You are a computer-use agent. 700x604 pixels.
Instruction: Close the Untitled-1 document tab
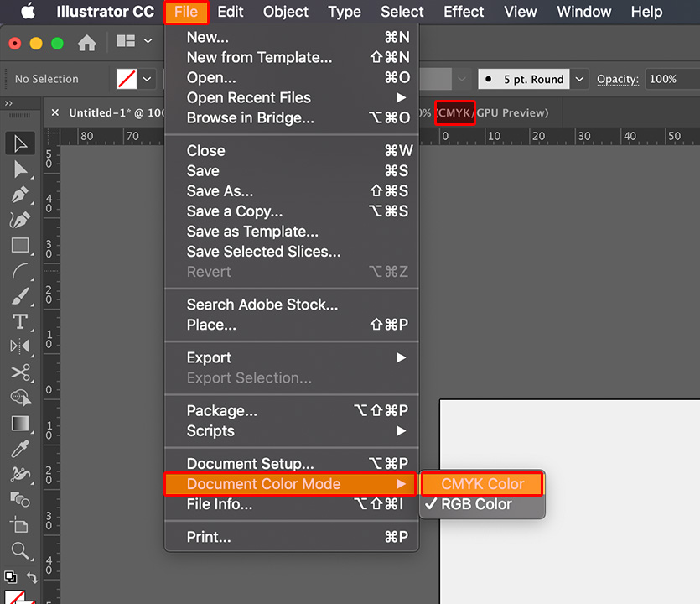(55, 112)
